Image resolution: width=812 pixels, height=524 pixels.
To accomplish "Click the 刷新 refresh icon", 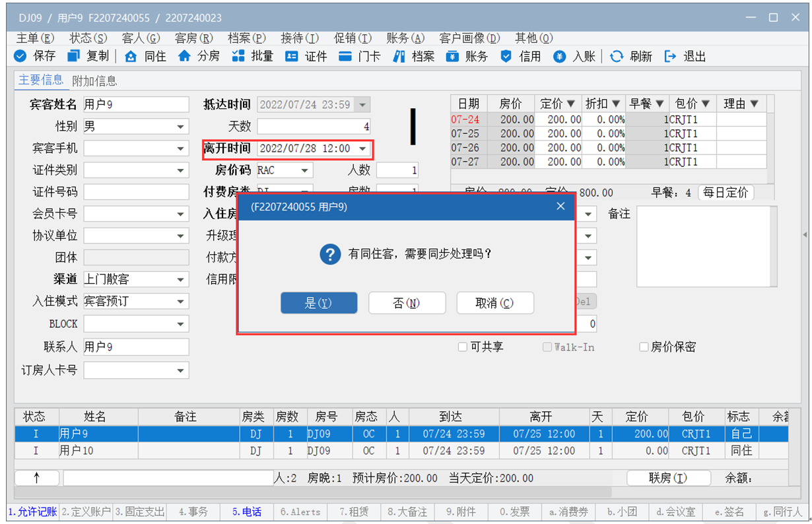I will click(617, 56).
